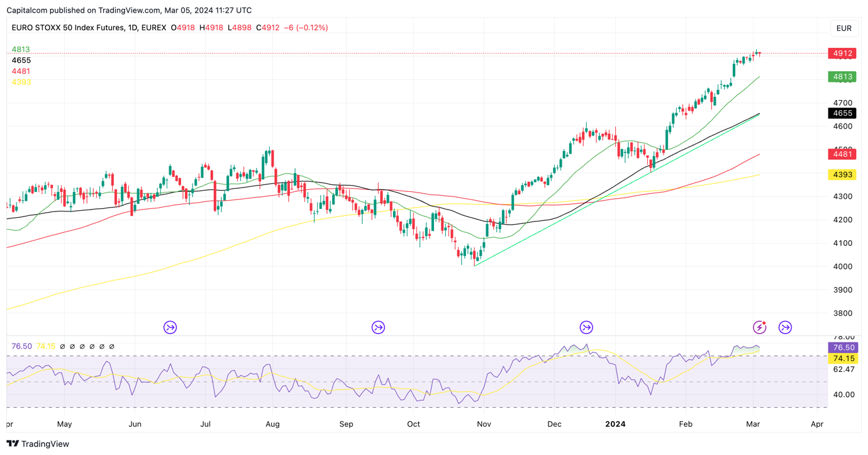Click the Dec label on time axis
Viewport: 868px width, 455px height.
554,425
